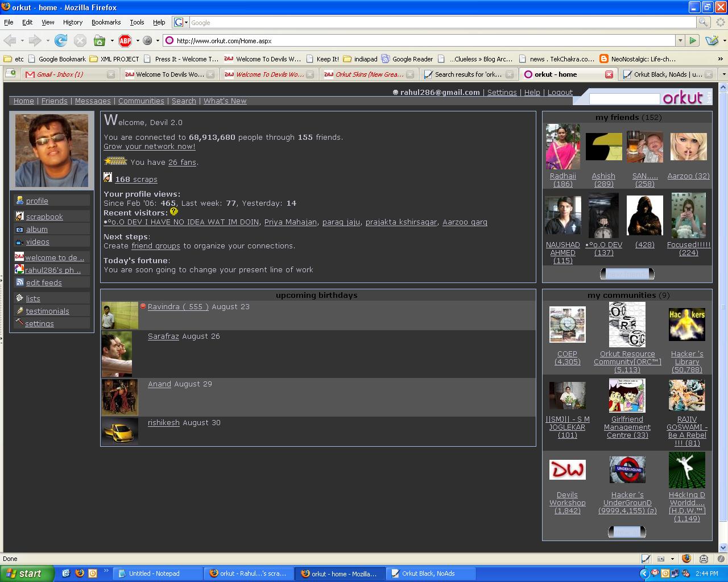This screenshot has width=728, height=582.
Task: Click the green Go arrow button
Action: (693, 40)
